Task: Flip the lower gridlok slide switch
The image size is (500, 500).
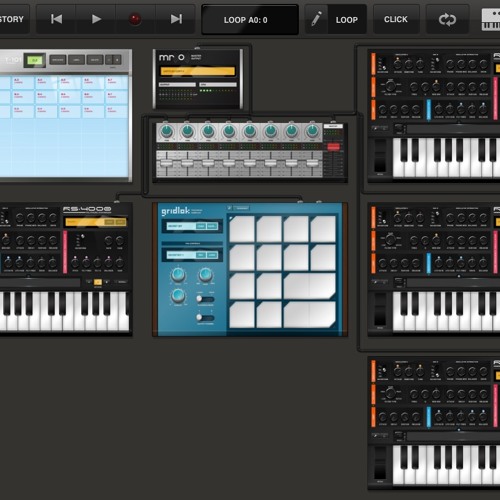Action: 205,317
